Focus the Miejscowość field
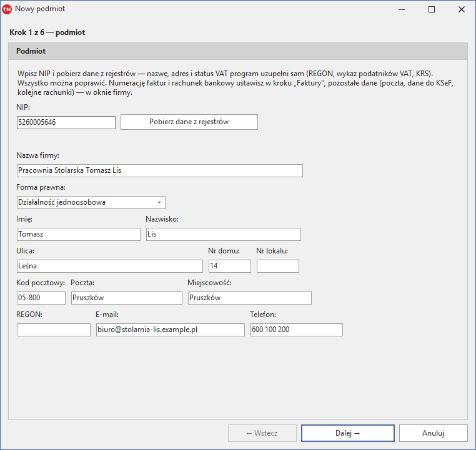 [x=249, y=298]
